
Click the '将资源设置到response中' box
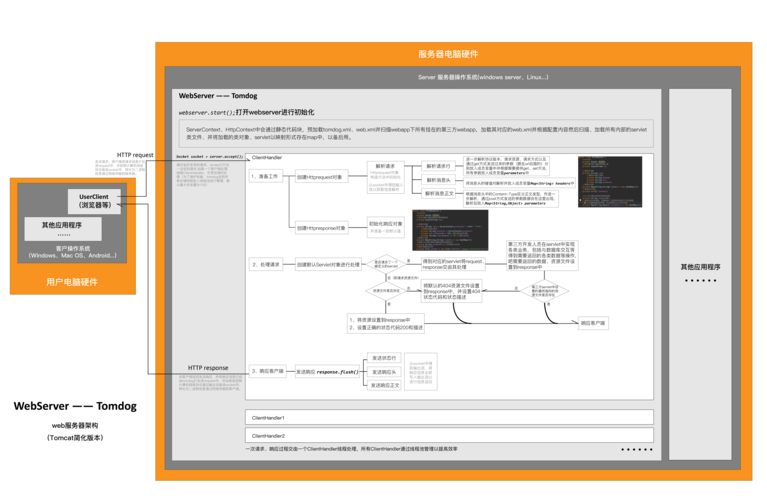[385, 324]
